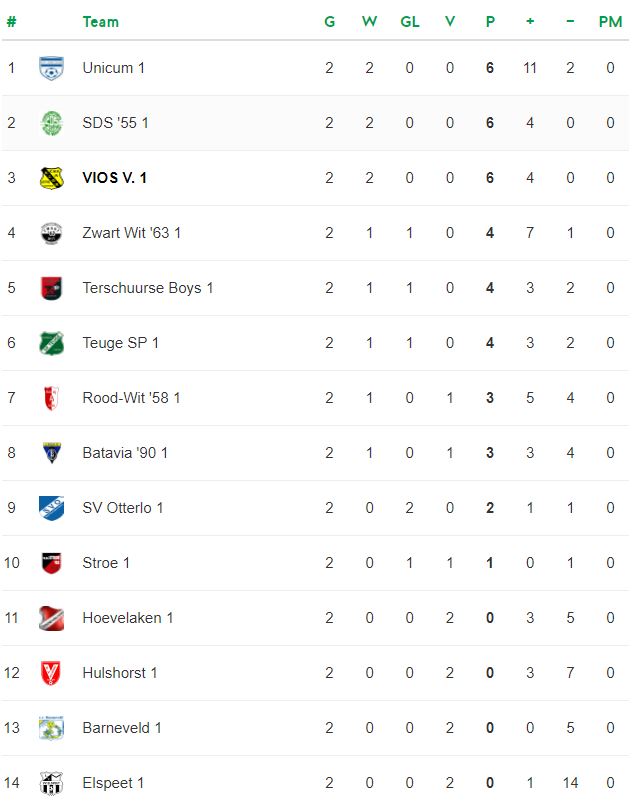Click the Team column header
The height and width of the screenshot is (810, 632).
(x=100, y=22)
